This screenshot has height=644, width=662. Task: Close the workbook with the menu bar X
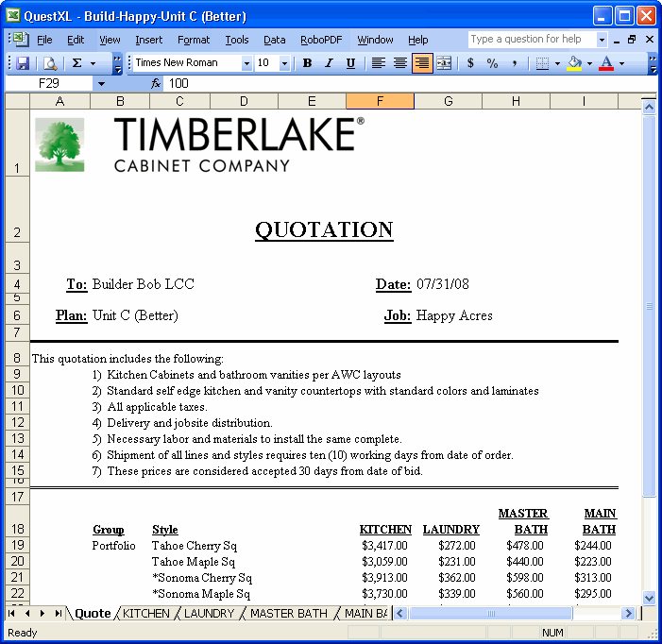pos(650,40)
